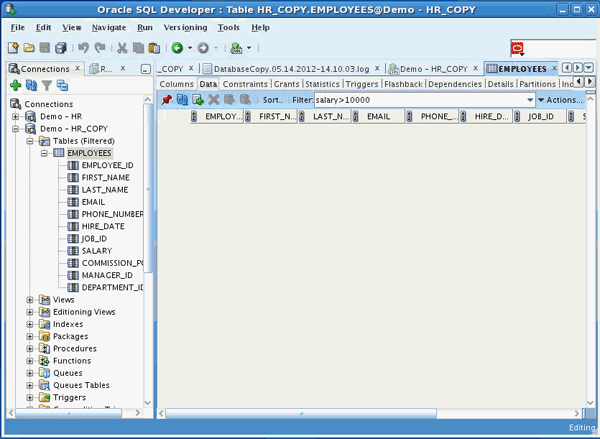Switch to the Triggers tab
Screen dimensions: 600x439
point(362,84)
